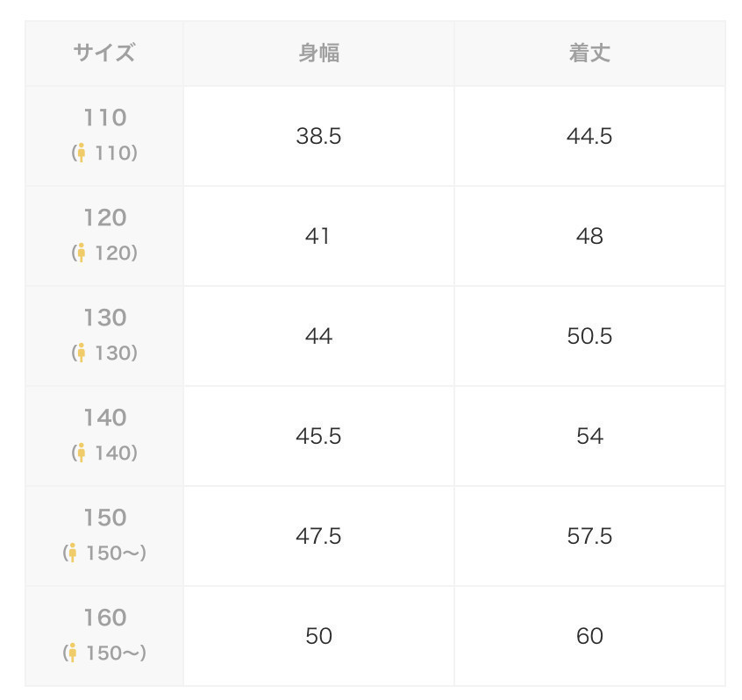This screenshot has width=742, height=700.
Task: Click the 50.5 length cell
Action: tap(589, 336)
